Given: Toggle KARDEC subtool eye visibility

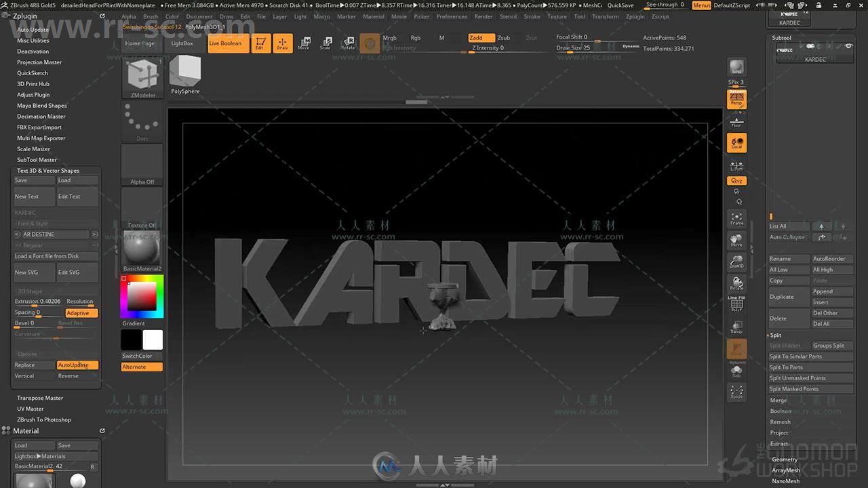Looking at the screenshot, I should click(848, 46).
